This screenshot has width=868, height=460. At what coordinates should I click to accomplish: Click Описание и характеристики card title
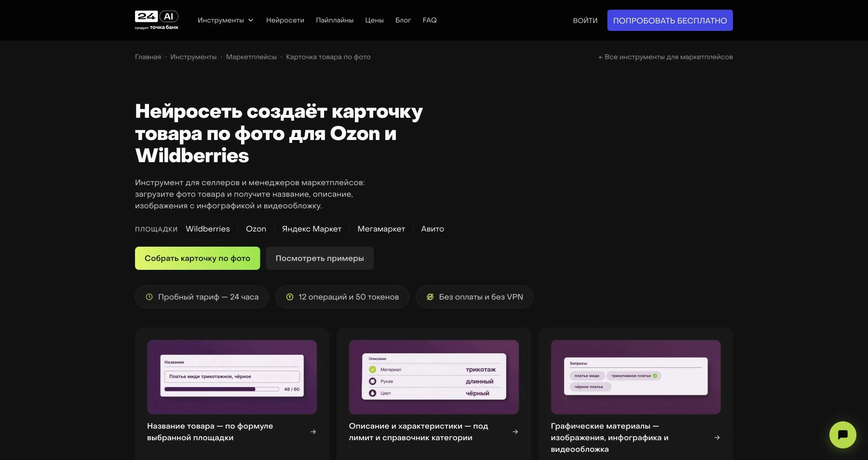click(x=419, y=432)
